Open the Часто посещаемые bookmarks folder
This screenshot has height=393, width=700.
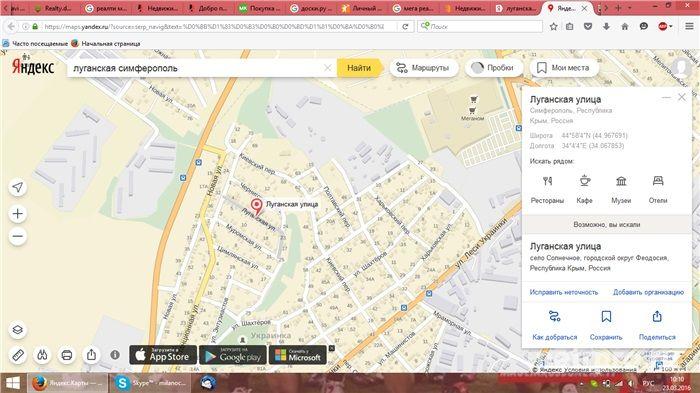[x=35, y=43]
